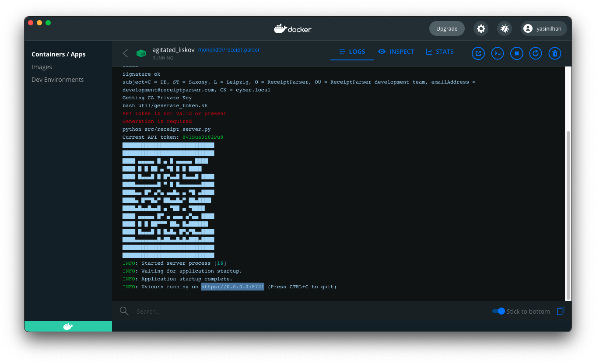Open the Images sidebar section
Viewport: 596px width, 364px height.
pyautogui.click(x=42, y=66)
